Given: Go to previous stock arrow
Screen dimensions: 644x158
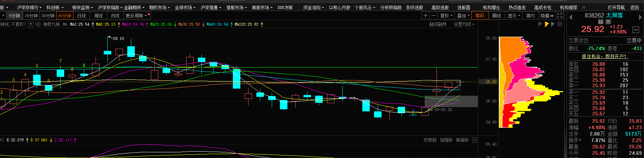Looking at the screenshot, I should 571,17.
